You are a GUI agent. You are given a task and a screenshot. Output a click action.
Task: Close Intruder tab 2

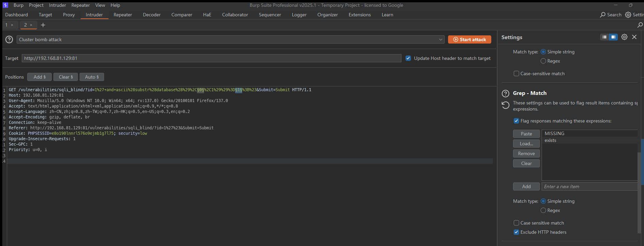click(31, 25)
